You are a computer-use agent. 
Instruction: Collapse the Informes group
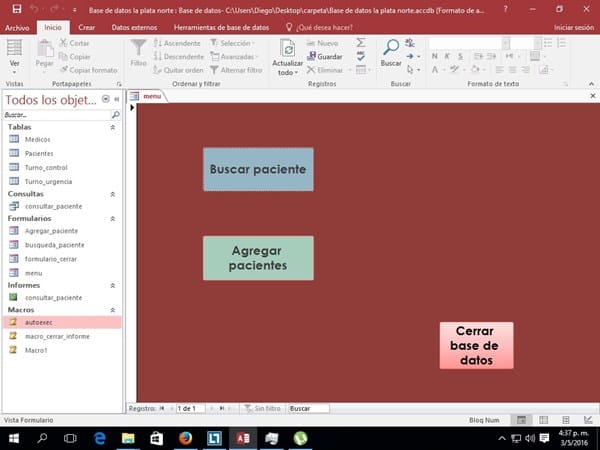click(112, 285)
